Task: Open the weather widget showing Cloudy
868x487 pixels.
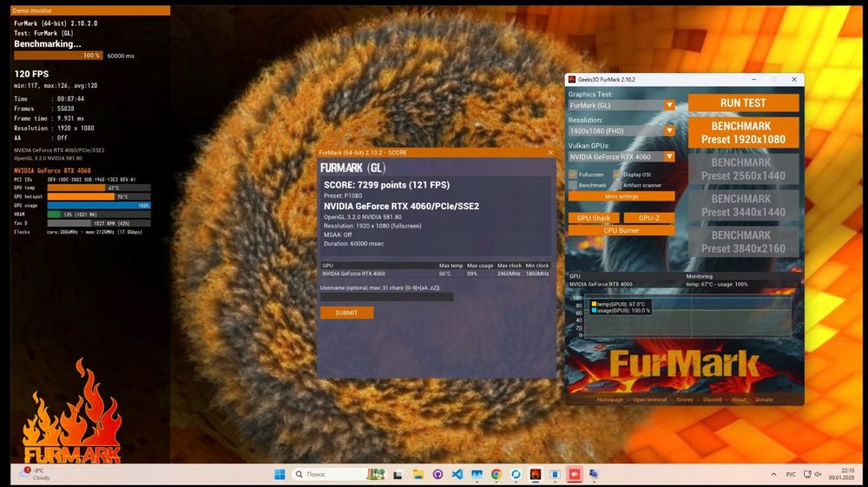Action: (35, 474)
